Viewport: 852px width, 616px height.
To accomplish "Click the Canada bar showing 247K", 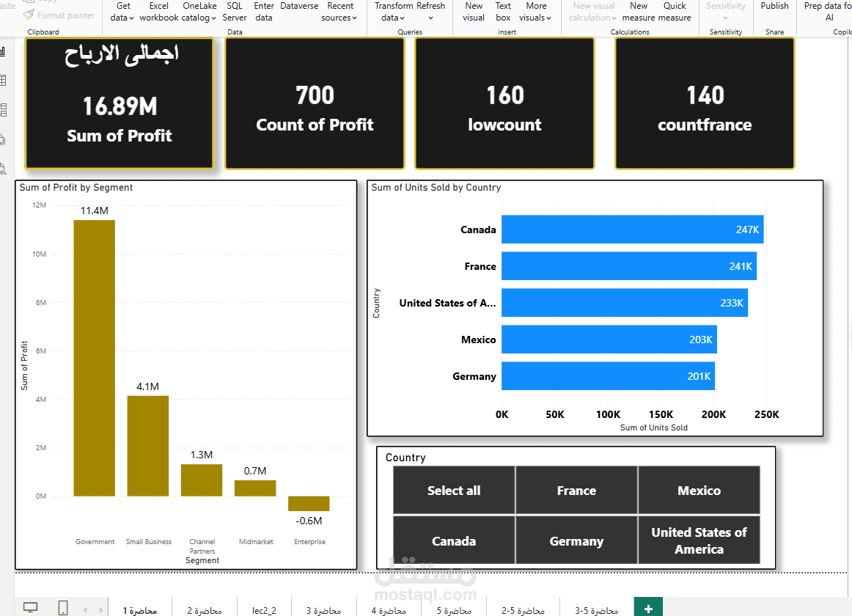I will click(x=633, y=230).
